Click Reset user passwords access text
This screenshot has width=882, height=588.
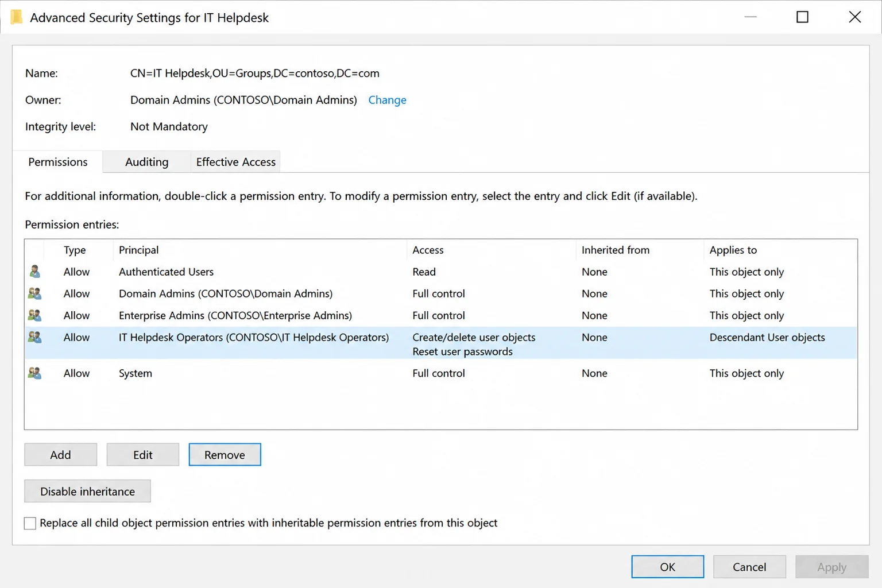[462, 351]
